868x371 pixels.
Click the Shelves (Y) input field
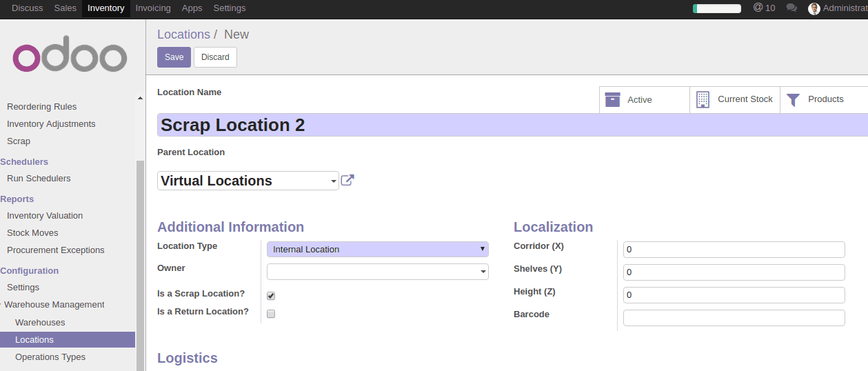pyautogui.click(x=734, y=272)
